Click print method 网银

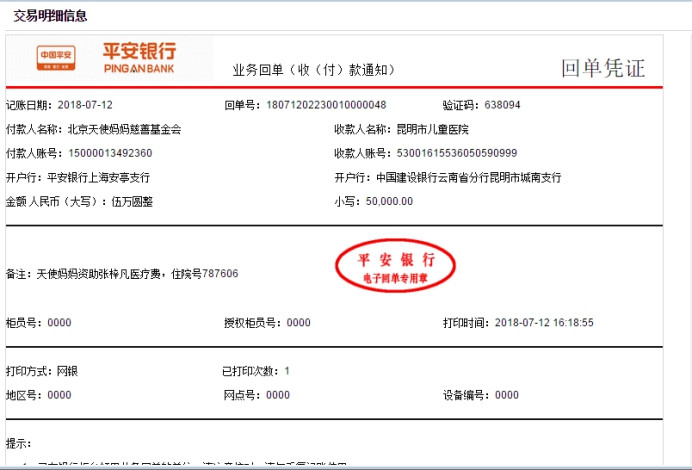click(x=68, y=371)
